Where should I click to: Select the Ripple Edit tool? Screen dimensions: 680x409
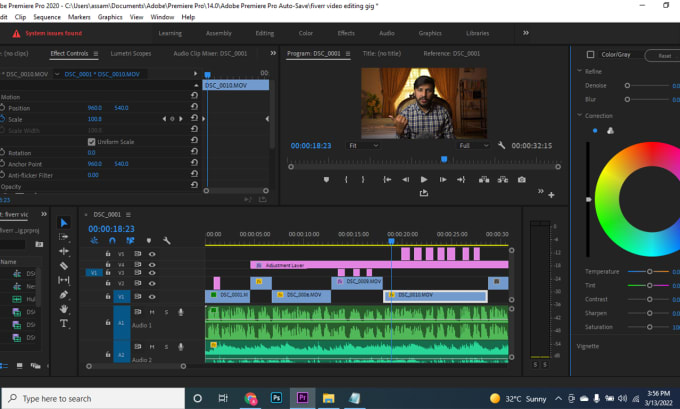point(64,251)
